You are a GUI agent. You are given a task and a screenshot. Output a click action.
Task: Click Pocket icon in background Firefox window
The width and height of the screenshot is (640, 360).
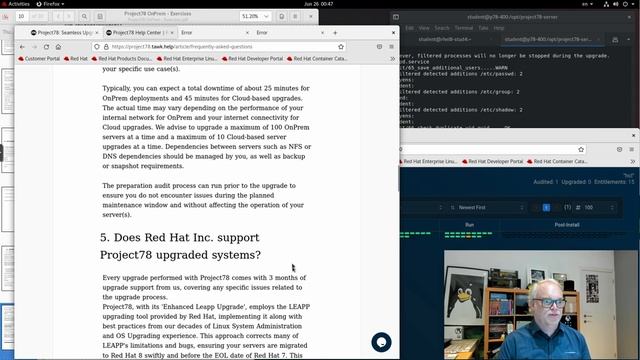(620, 150)
